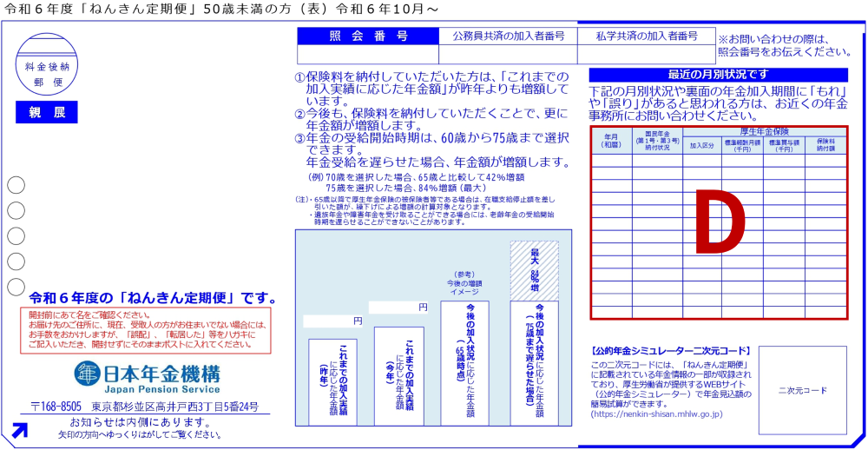Click the red notice 開封前にあて名をご確認ください

[x=145, y=330]
